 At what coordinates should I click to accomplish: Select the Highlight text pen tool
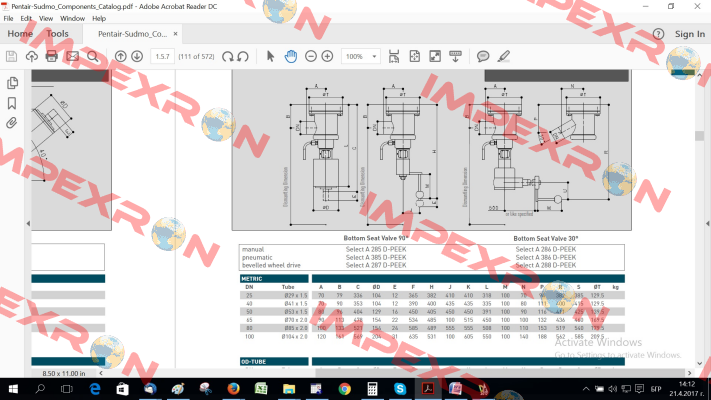(503, 56)
